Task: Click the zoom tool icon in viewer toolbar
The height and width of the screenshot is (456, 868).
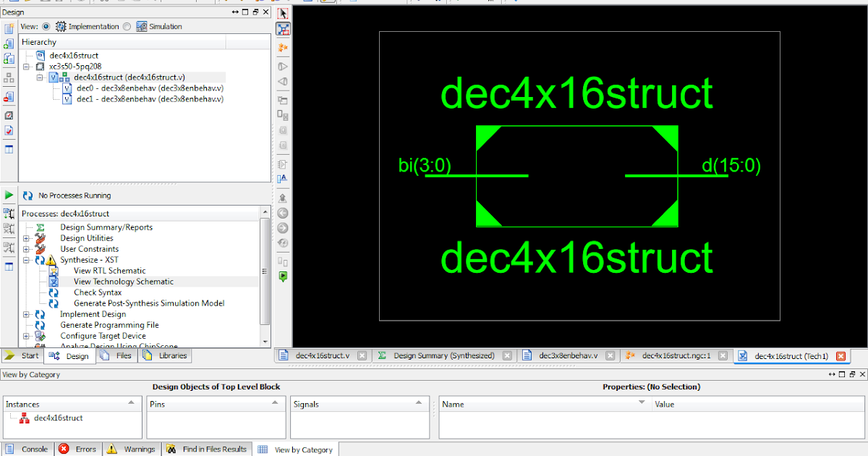Action: pyautogui.click(x=282, y=29)
